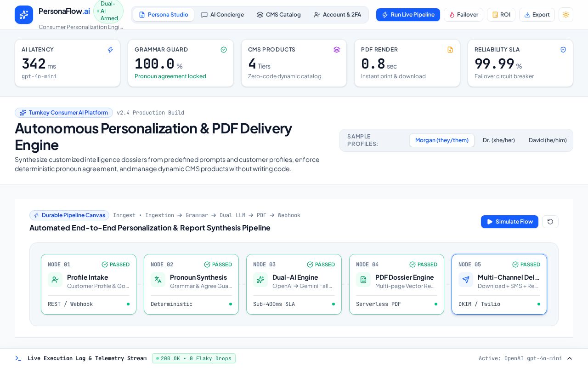588x368 pixels.
Task: Click the Zero-code dynamic catalog text
Action: point(285,76)
